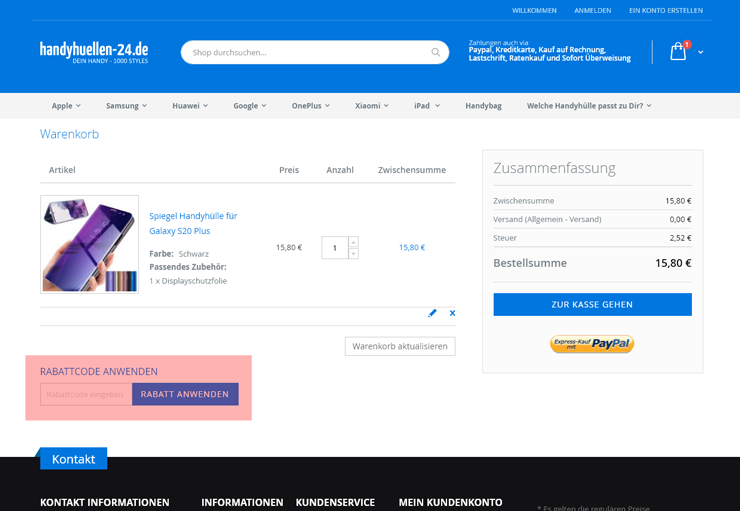Click the ZUR KASSE GEHEN button
Viewport: 740px width, 511px height.
point(592,304)
